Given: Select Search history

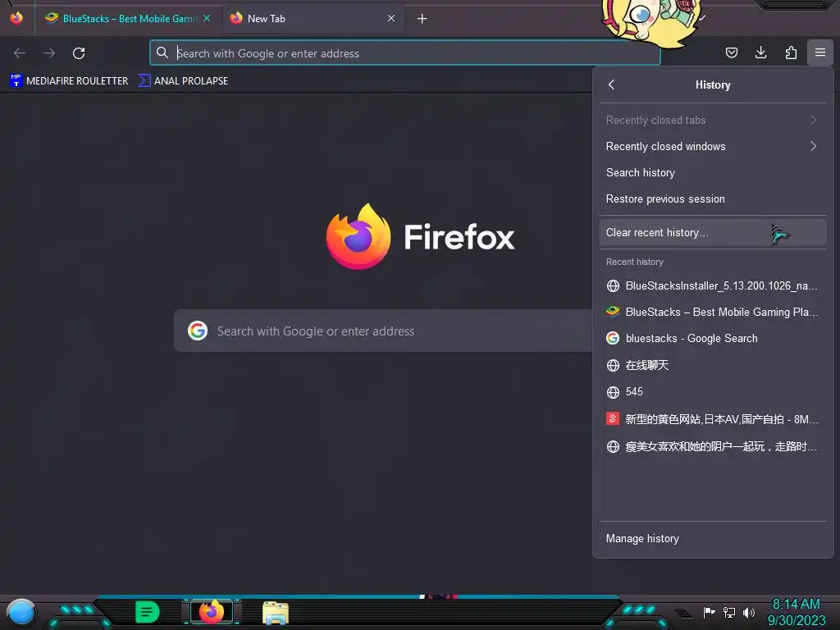Looking at the screenshot, I should tap(713, 172).
